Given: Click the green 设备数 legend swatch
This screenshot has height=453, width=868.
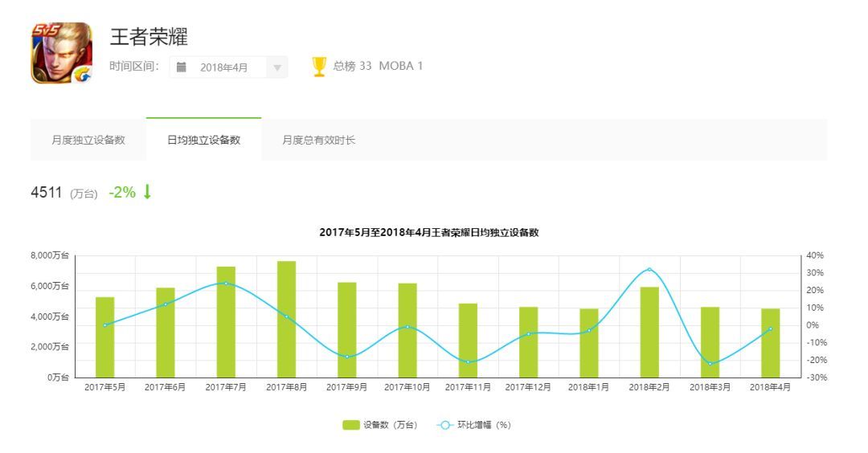Looking at the screenshot, I should 351,425.
